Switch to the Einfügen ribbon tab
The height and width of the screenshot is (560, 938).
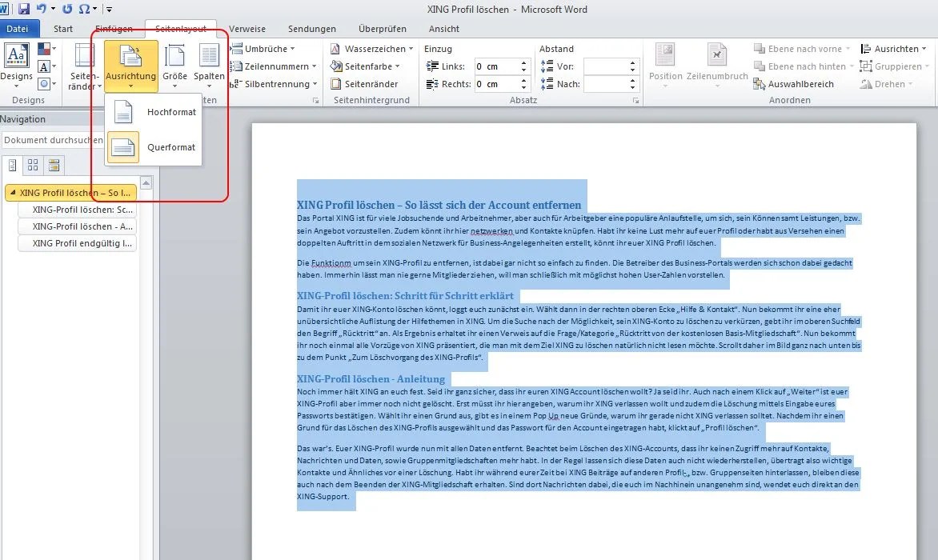(x=114, y=29)
